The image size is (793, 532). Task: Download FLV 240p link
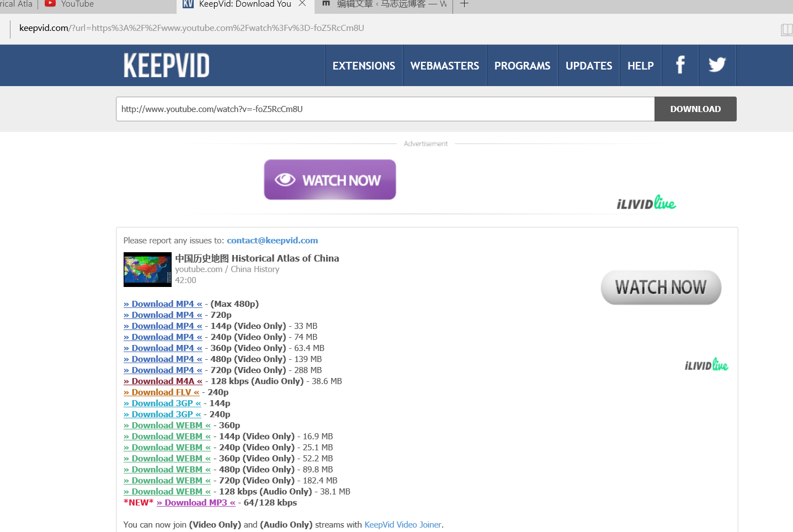click(162, 392)
